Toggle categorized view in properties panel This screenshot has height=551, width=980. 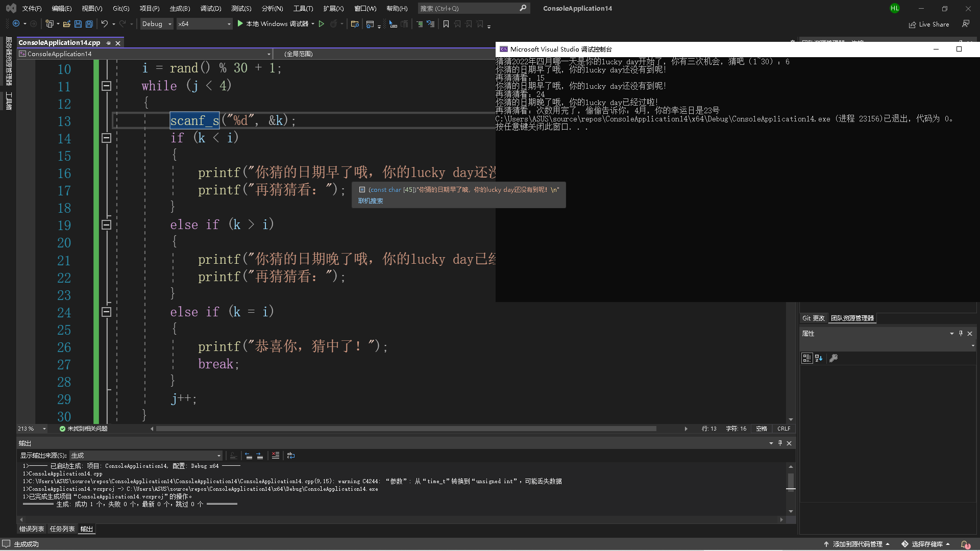[806, 358]
